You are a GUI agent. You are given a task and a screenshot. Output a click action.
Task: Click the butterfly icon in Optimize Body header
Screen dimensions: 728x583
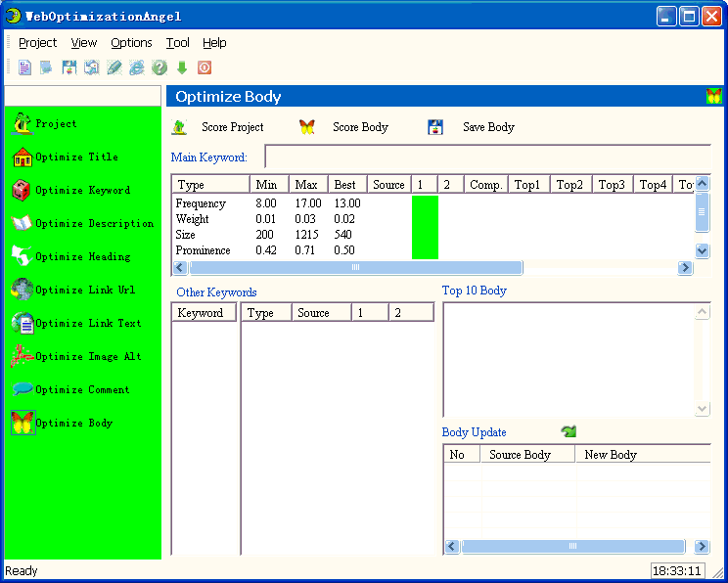click(713, 96)
